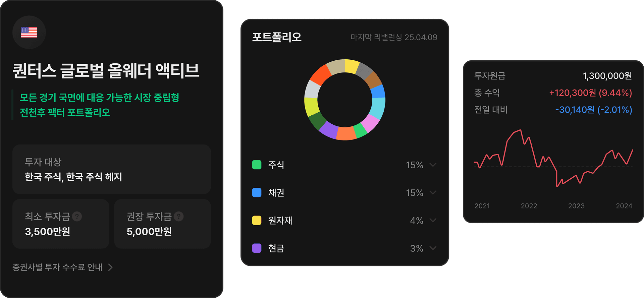The width and height of the screenshot is (644, 298).
Task: Click the 2022 label on chart axis
Action: (529, 206)
